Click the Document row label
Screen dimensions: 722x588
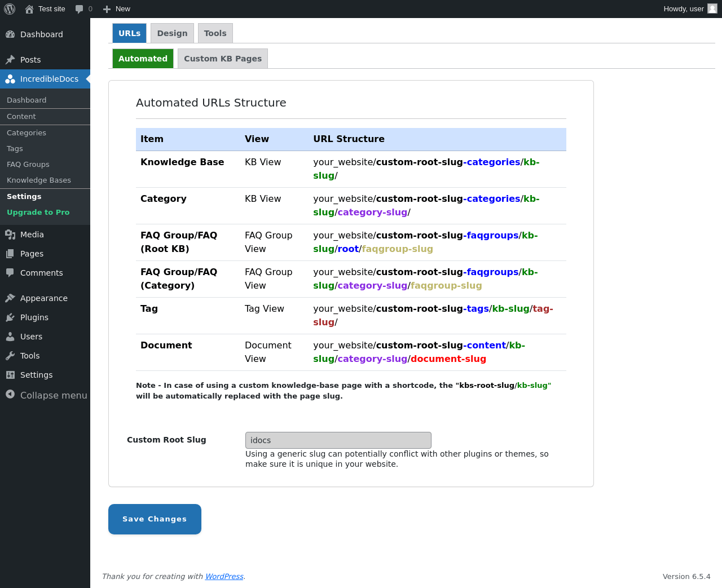click(x=166, y=346)
